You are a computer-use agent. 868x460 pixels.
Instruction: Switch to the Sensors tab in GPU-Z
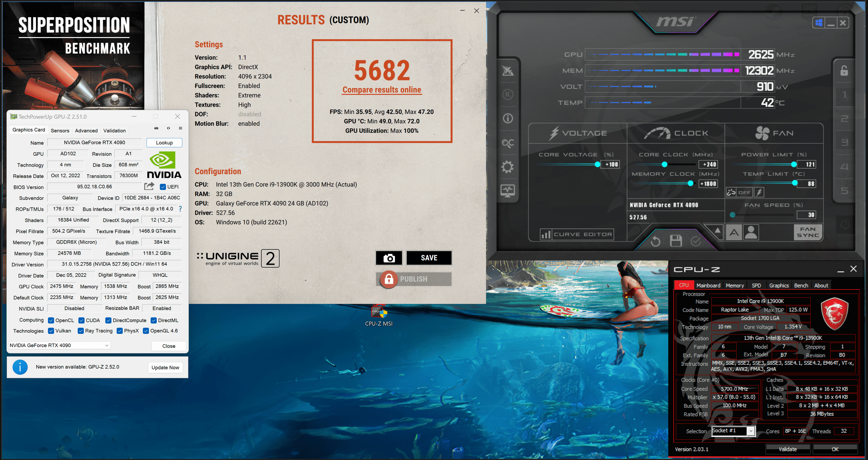pyautogui.click(x=60, y=130)
